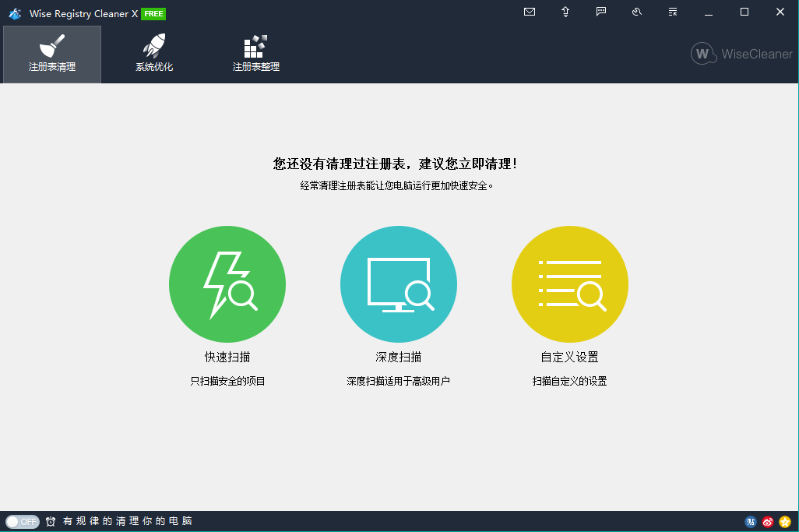This screenshot has width=799, height=532.
Task: Click the Weibo share icon
Action: coord(768,522)
